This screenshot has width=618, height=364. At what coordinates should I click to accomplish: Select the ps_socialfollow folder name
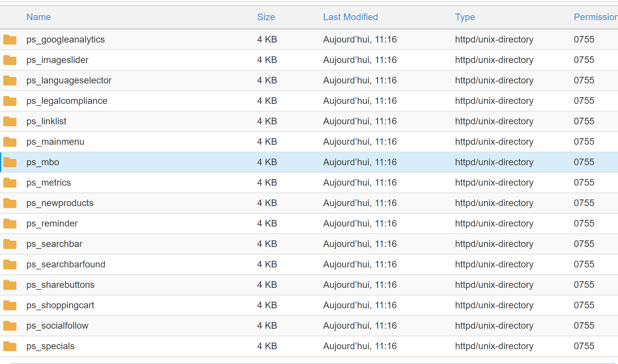pyautogui.click(x=57, y=326)
